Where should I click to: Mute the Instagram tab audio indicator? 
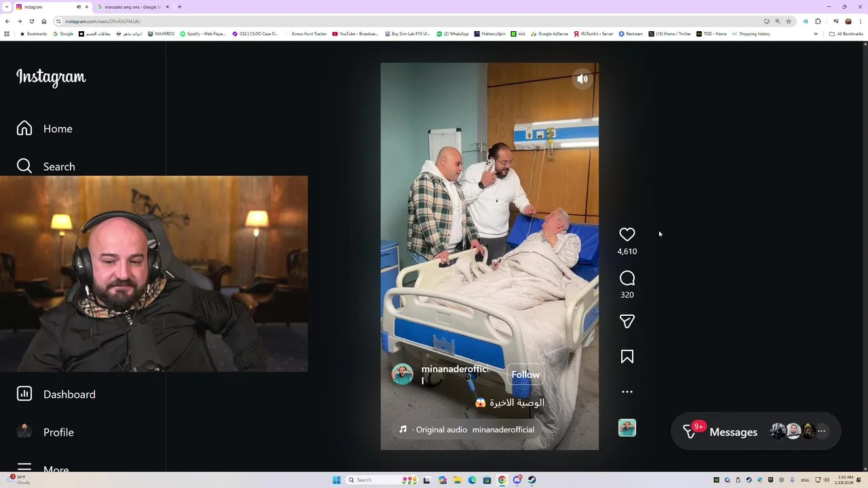[79, 7]
